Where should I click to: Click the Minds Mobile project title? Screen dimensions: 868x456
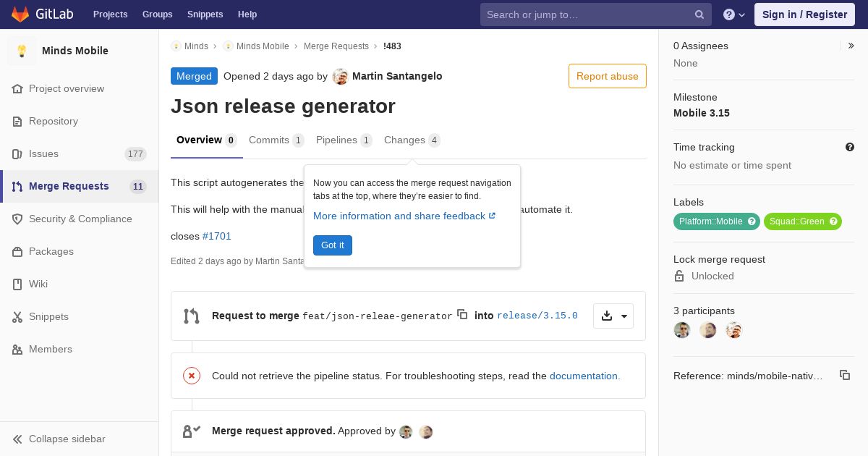pos(75,51)
